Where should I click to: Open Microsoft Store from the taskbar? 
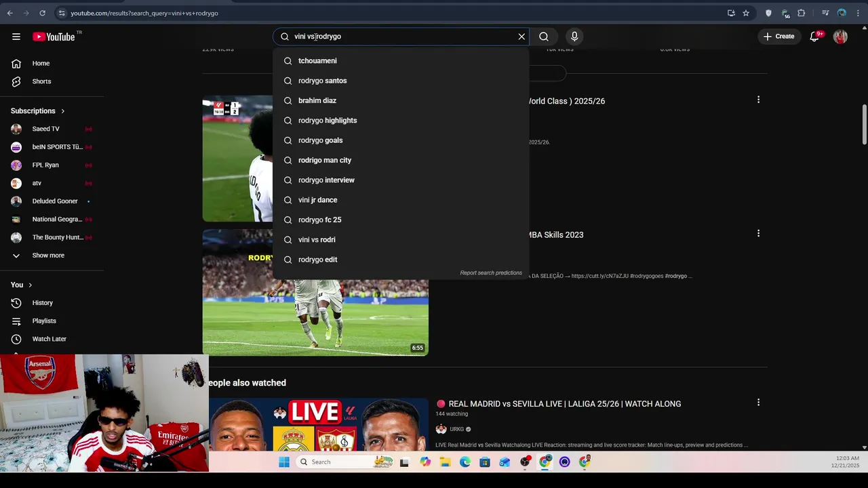[x=485, y=462]
